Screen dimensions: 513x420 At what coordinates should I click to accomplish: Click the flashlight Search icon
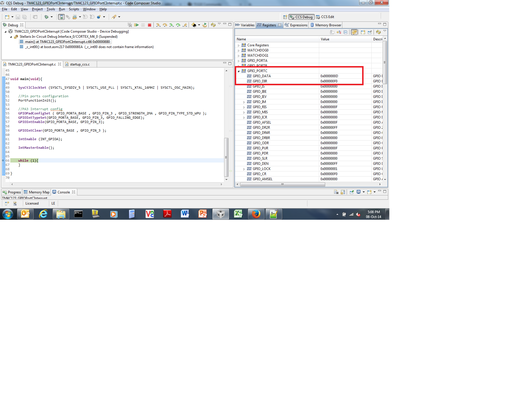(x=114, y=17)
